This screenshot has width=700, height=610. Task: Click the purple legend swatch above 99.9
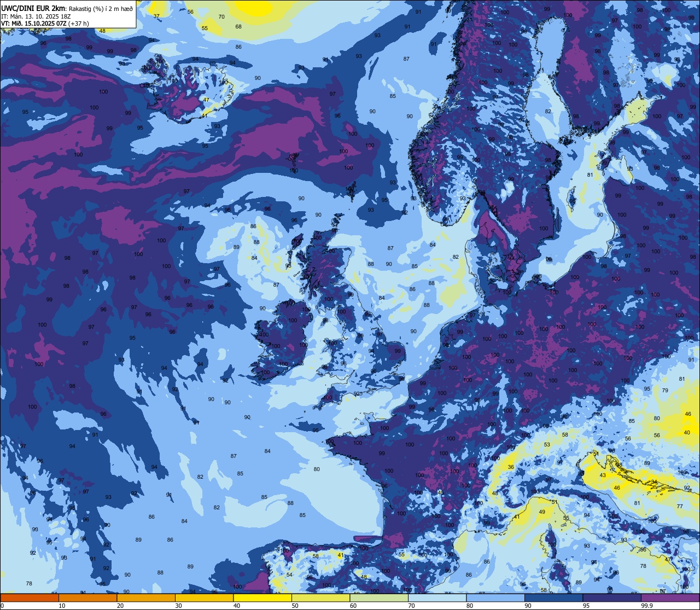click(x=670, y=597)
